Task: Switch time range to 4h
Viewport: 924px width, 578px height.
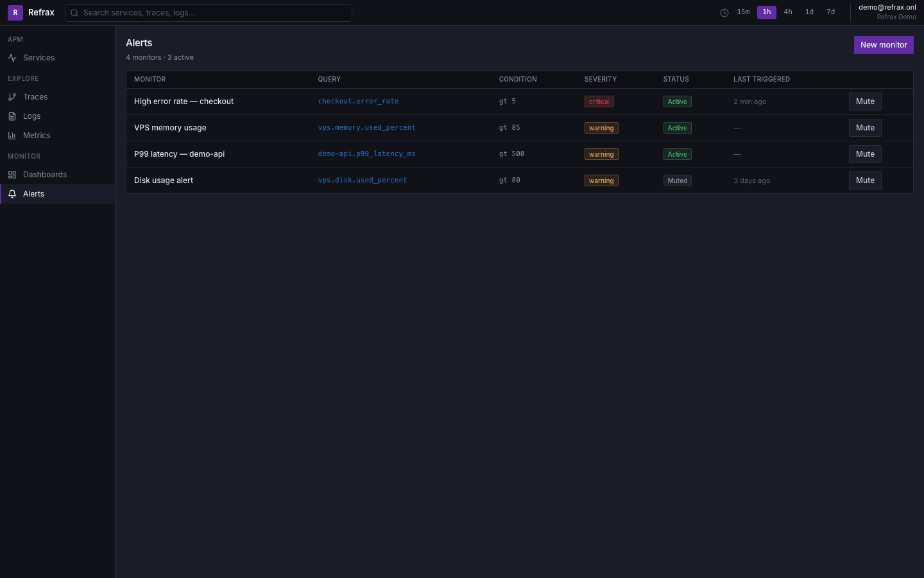Action: coord(788,12)
